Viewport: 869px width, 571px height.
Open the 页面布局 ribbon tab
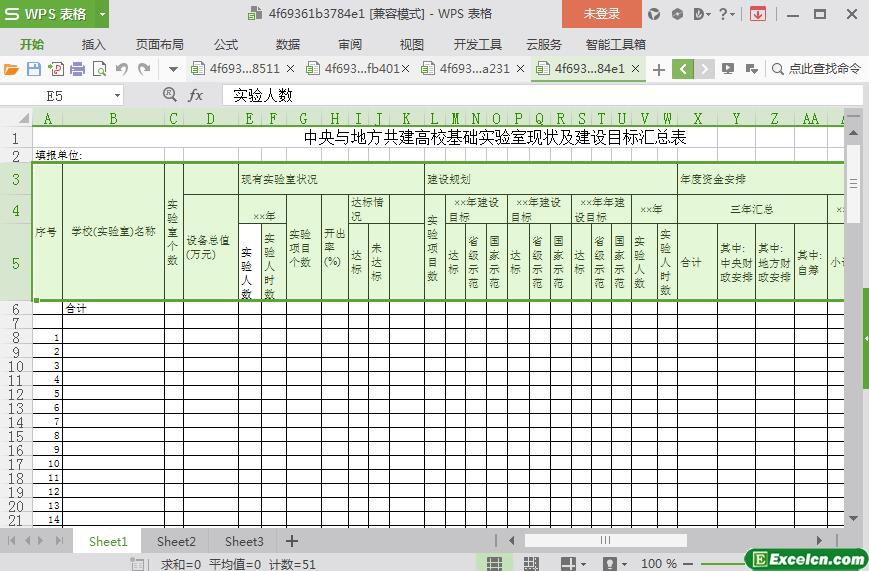[x=160, y=44]
